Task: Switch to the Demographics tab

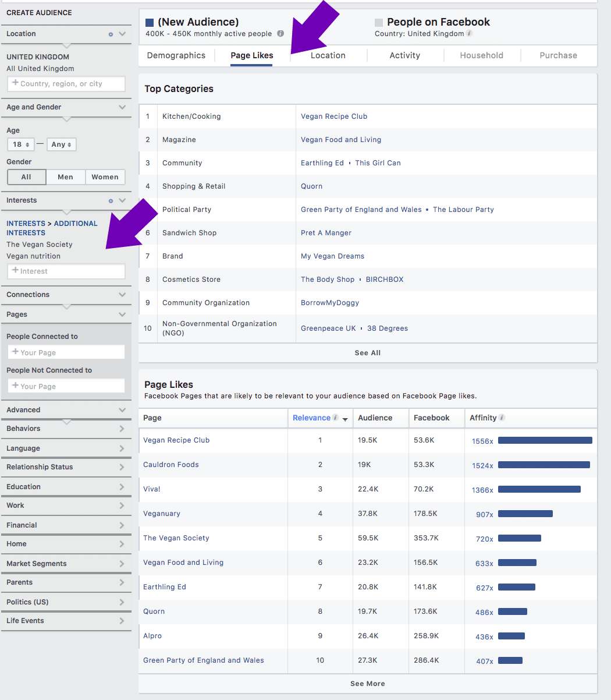Action: click(176, 55)
